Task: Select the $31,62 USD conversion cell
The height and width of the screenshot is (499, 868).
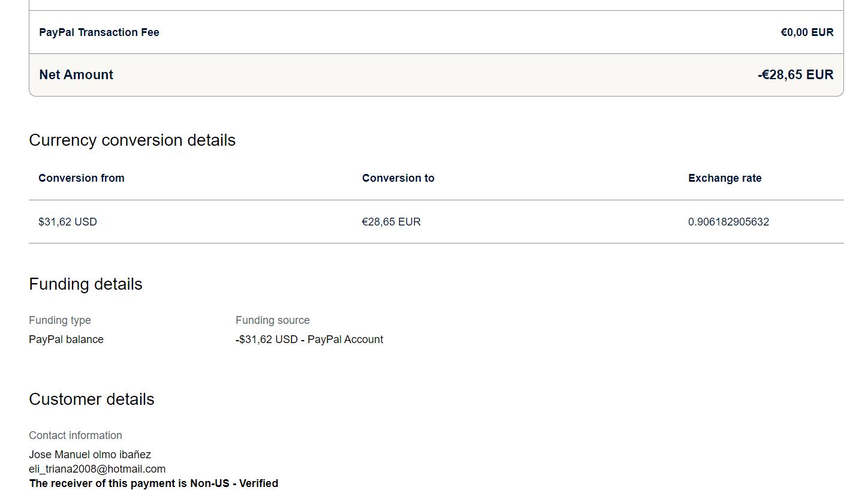Action: (68, 222)
